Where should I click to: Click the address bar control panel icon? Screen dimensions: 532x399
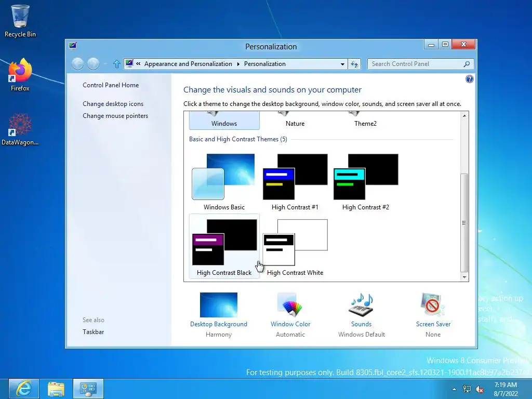129,63
